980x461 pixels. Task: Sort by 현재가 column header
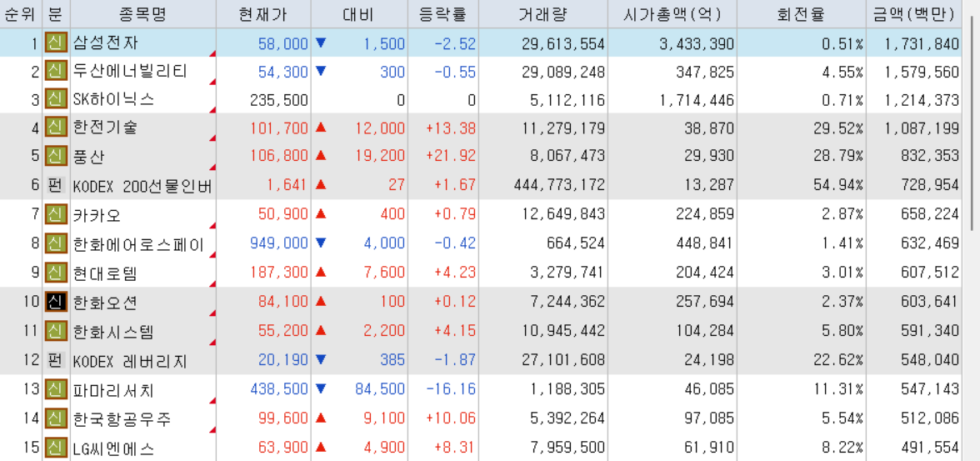(x=263, y=14)
